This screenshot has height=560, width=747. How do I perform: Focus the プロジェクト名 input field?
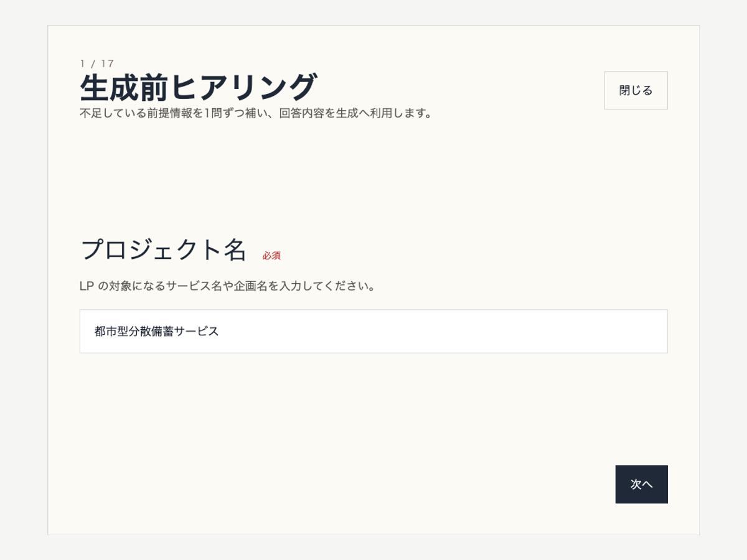(x=374, y=331)
